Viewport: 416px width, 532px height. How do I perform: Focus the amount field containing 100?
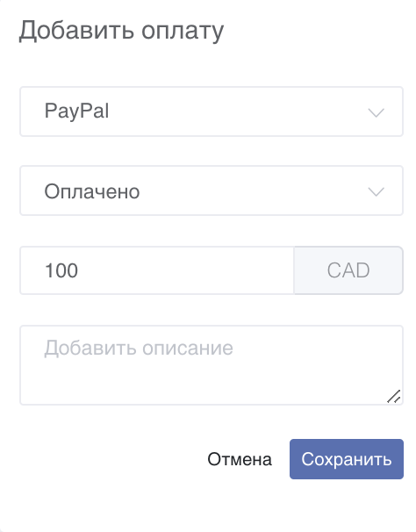157,270
